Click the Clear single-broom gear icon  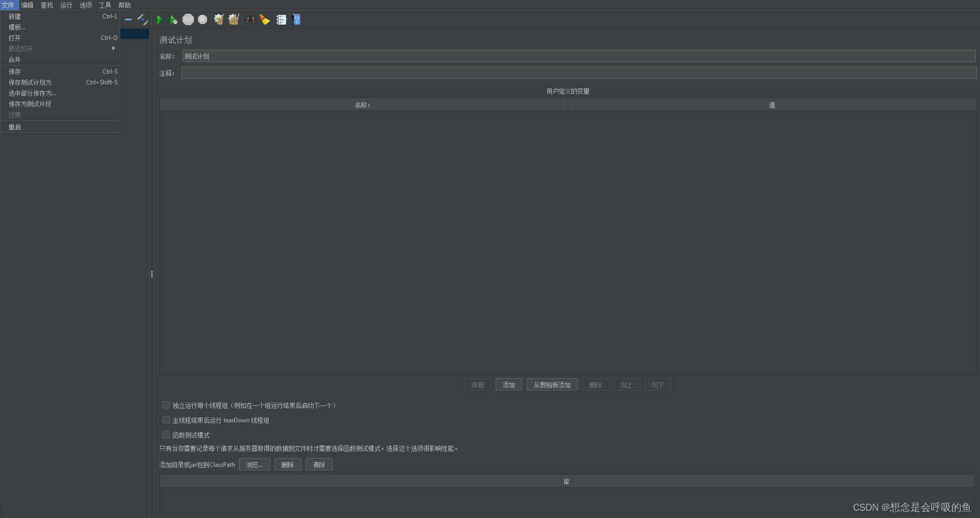[219, 19]
